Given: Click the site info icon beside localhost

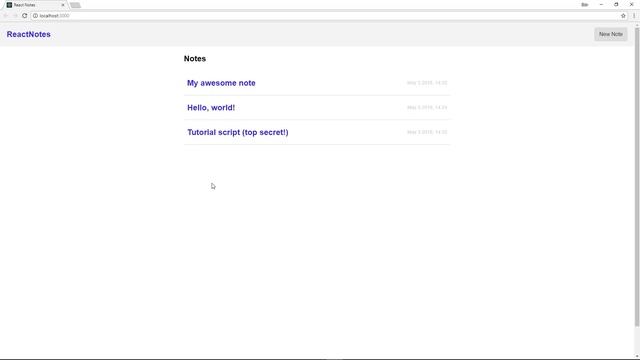Looking at the screenshot, I should [35, 16].
